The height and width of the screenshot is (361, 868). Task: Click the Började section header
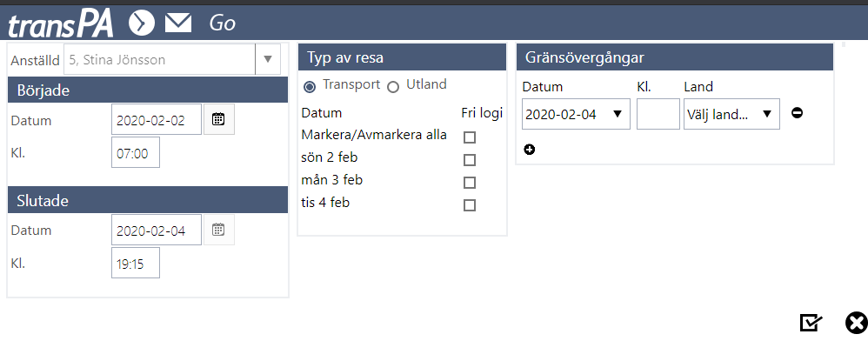click(x=148, y=90)
